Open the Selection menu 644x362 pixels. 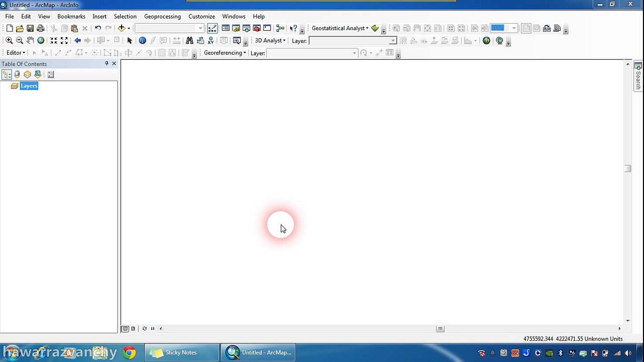(125, 17)
